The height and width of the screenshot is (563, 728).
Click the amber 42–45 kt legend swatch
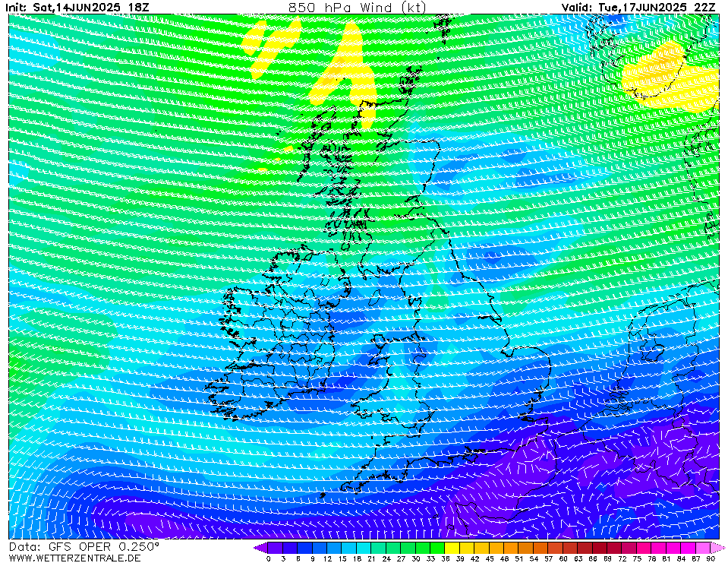pyautogui.click(x=481, y=548)
